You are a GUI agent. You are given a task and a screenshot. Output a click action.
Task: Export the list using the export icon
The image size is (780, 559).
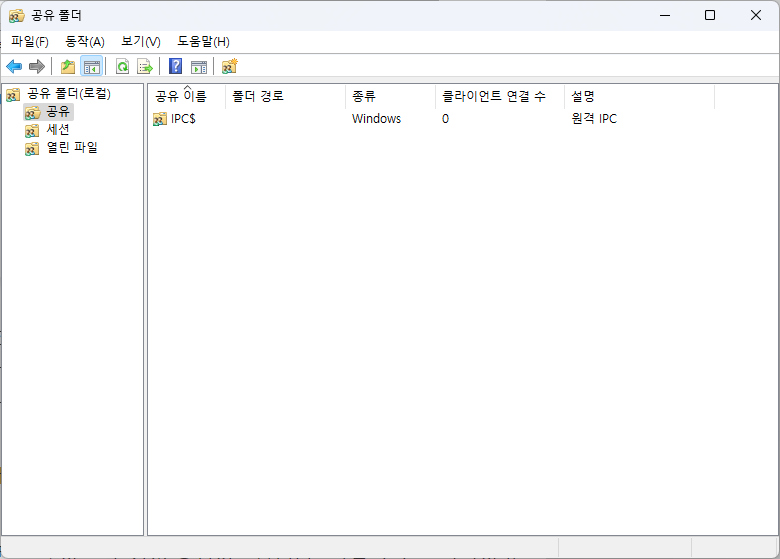tap(145, 66)
